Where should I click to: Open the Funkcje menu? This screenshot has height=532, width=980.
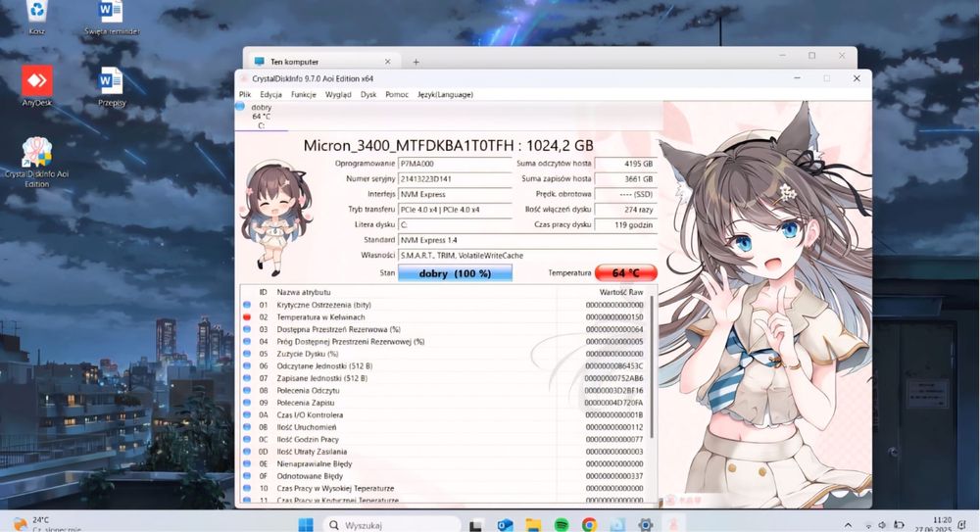[303, 94]
